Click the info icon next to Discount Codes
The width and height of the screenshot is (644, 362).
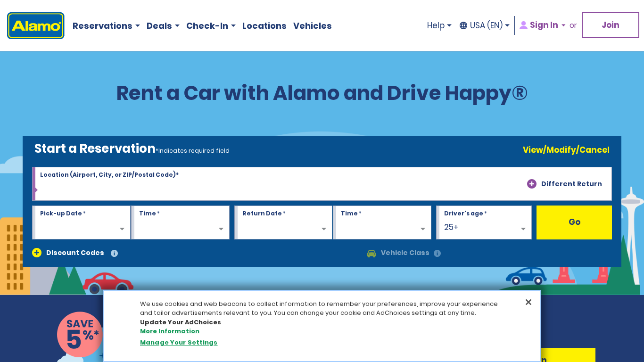pos(115,253)
